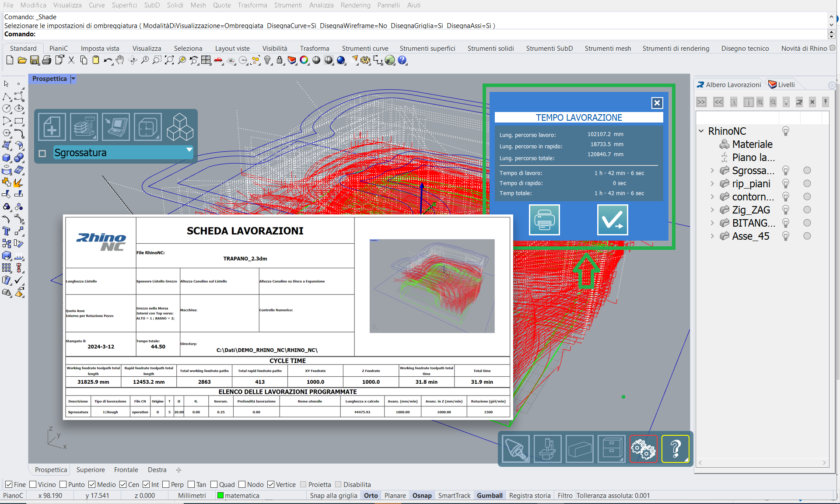Click the green matematica layer swatch

pos(220,496)
